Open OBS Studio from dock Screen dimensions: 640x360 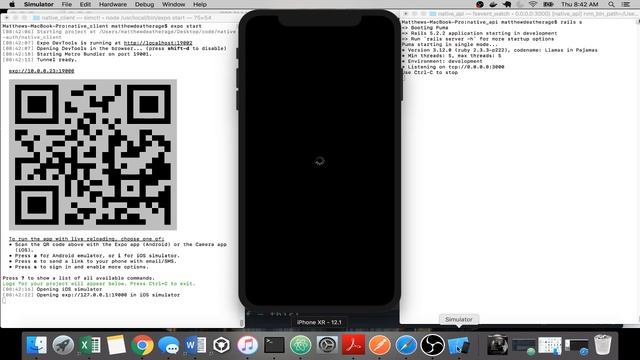432,345
